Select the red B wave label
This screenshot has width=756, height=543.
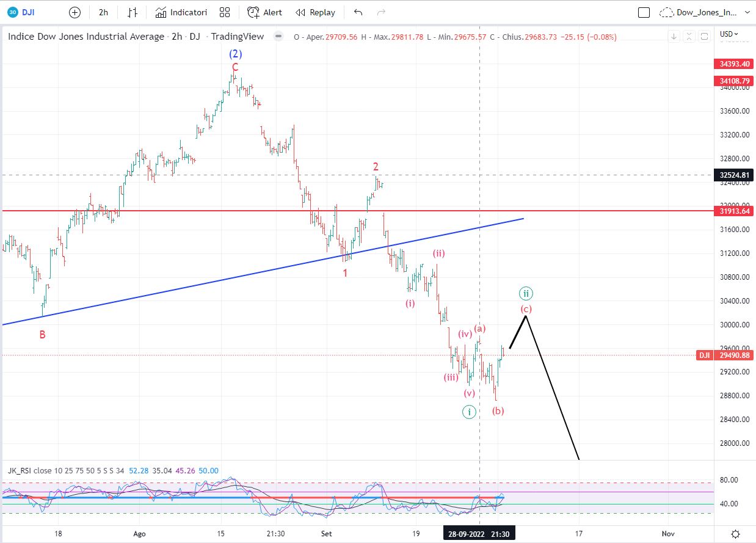[x=42, y=334]
